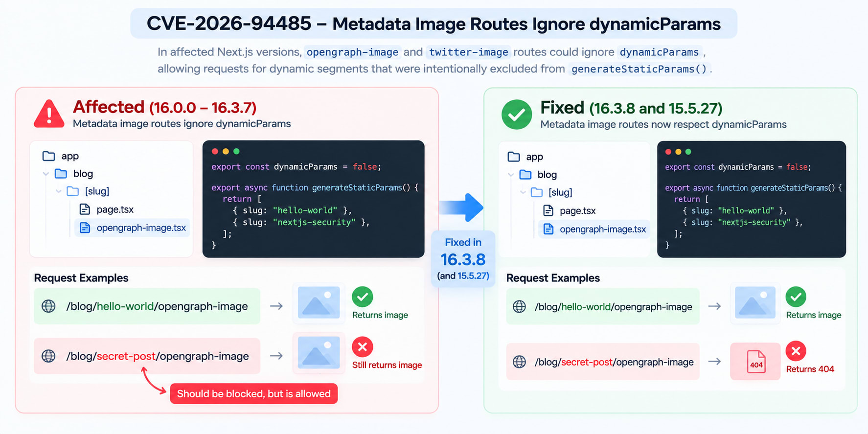The height and width of the screenshot is (434, 868).
Task: Click the blog folder icon in Fixed tree
Action: tap(525, 175)
